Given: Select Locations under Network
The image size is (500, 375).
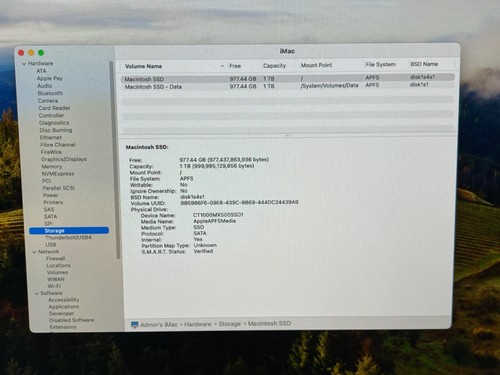Looking at the screenshot, I should (x=59, y=266).
